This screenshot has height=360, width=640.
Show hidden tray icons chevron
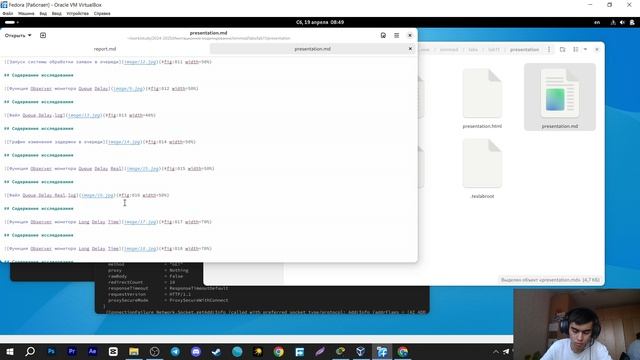[x=496, y=351]
